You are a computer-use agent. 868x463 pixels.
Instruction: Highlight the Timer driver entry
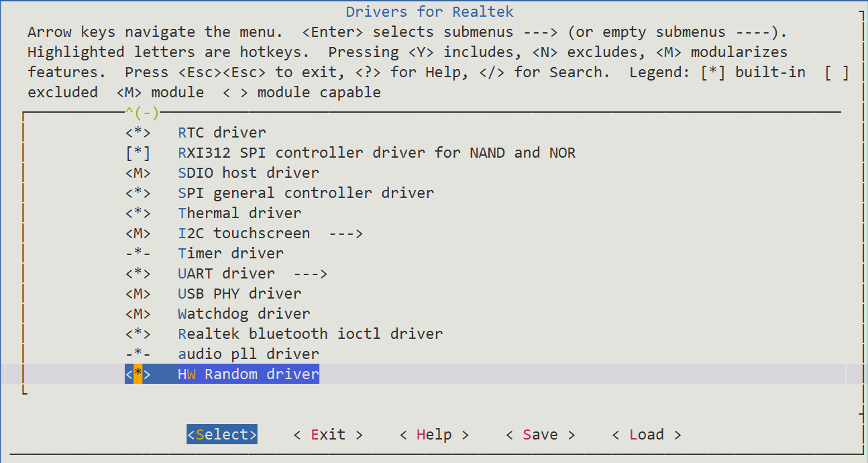point(231,254)
